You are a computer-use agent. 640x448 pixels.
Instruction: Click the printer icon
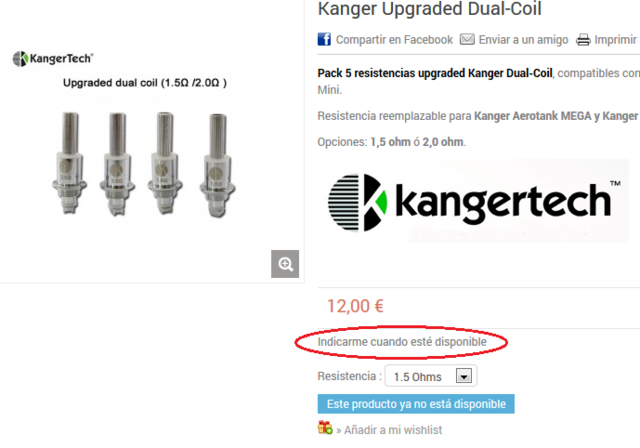pyautogui.click(x=583, y=40)
